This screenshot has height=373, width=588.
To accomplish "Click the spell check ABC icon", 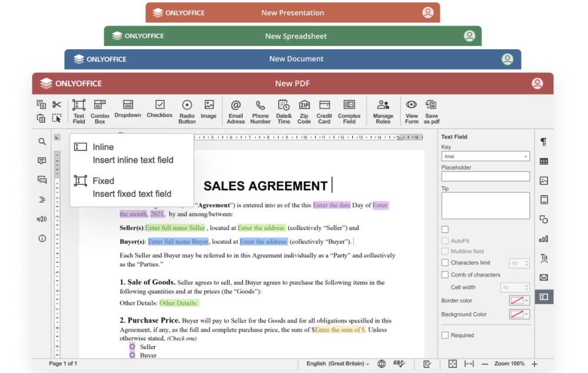I will click(x=399, y=364).
